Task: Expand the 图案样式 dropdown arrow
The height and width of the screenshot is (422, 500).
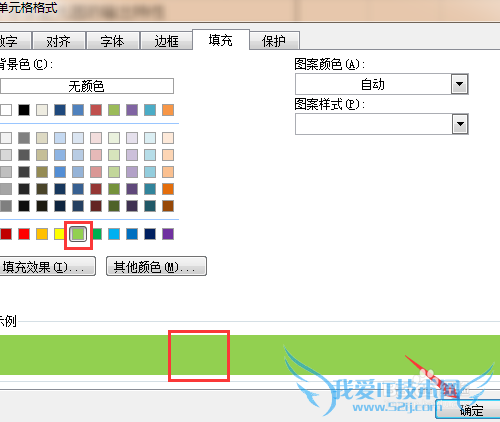Action: [460, 124]
